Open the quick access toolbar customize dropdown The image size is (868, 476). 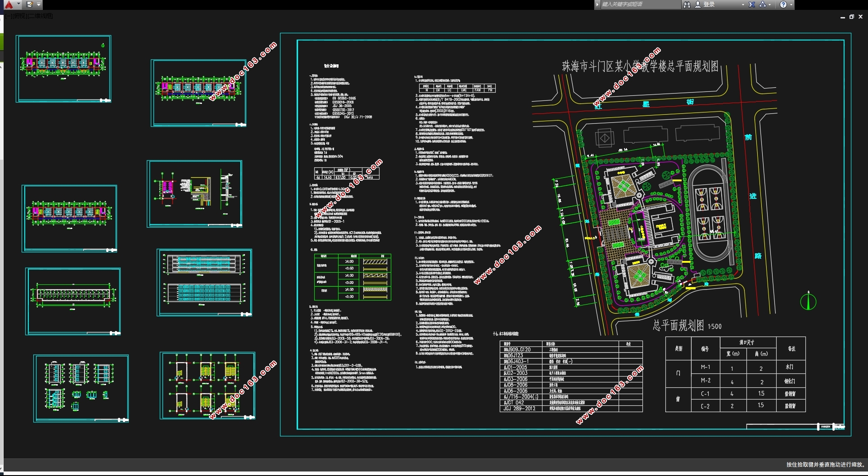[39, 4]
